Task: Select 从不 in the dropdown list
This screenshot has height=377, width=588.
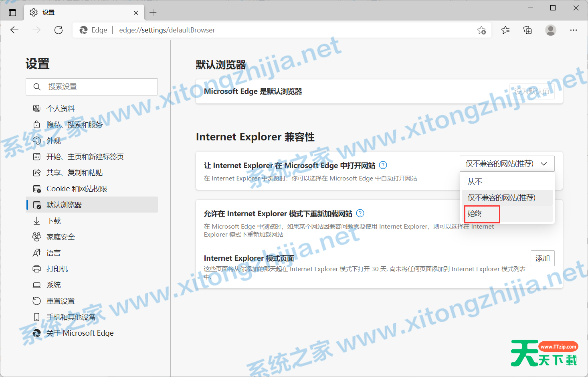Action: click(x=507, y=182)
